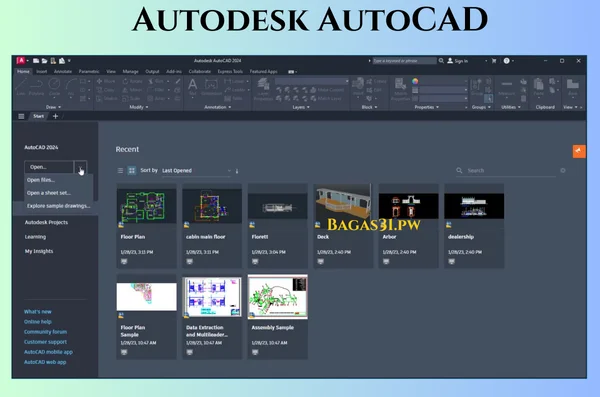Click the Sign In user icon
This screenshot has width=600, height=397.
(x=450, y=60)
